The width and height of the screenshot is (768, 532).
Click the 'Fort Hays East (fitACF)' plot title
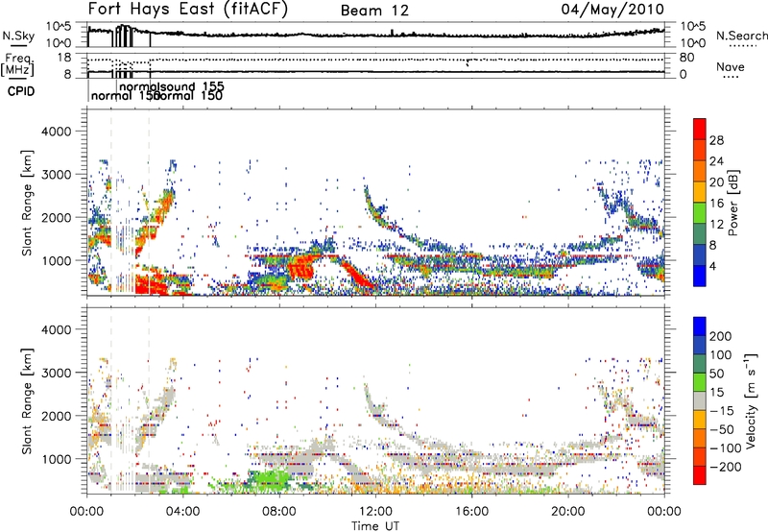click(188, 10)
